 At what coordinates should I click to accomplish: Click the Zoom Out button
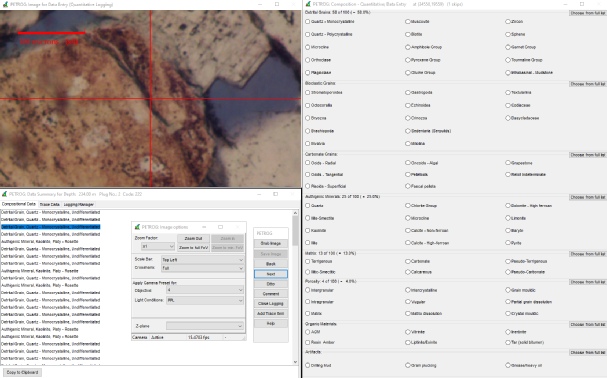click(x=194, y=239)
